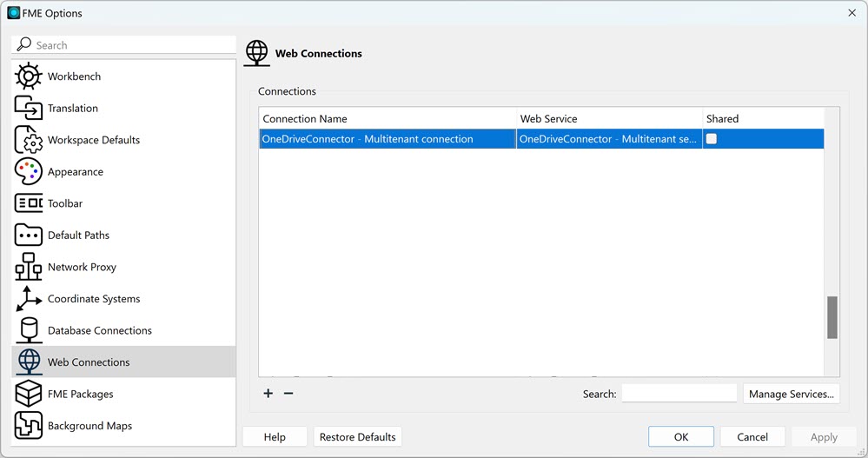The width and height of the screenshot is (868, 458).
Task: Close the FME Options dialog
Action: click(x=852, y=13)
